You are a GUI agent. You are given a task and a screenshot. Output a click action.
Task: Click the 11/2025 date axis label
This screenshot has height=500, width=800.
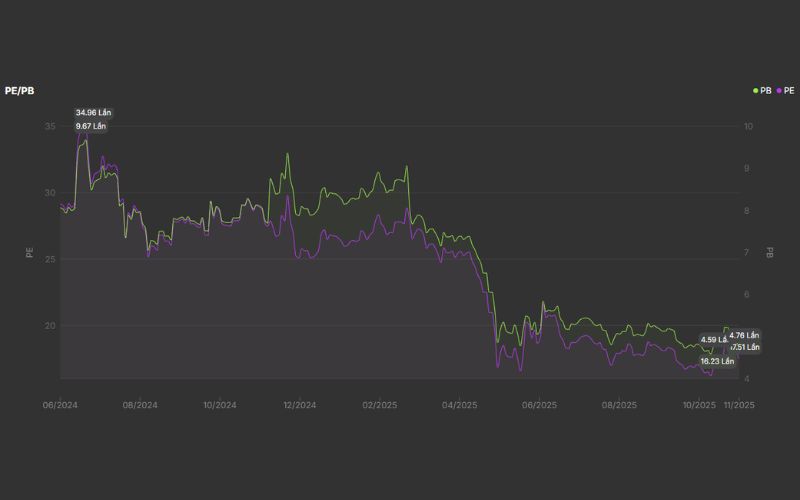coord(738,405)
